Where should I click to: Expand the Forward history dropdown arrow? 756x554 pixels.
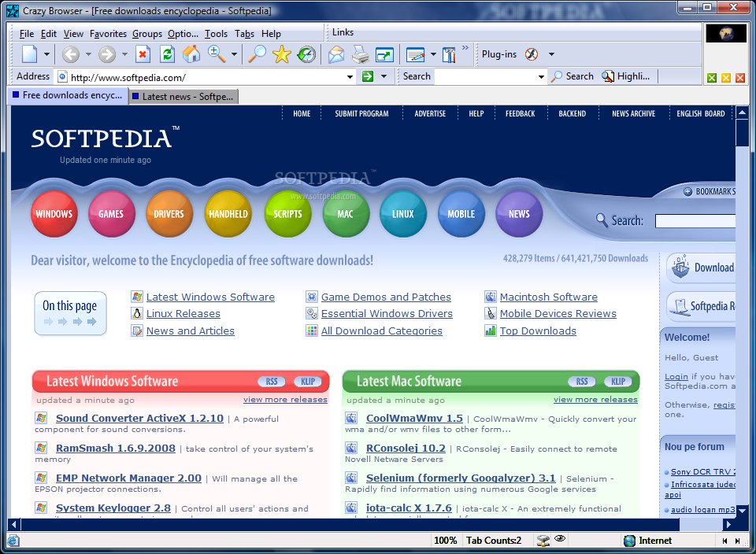tap(124, 54)
